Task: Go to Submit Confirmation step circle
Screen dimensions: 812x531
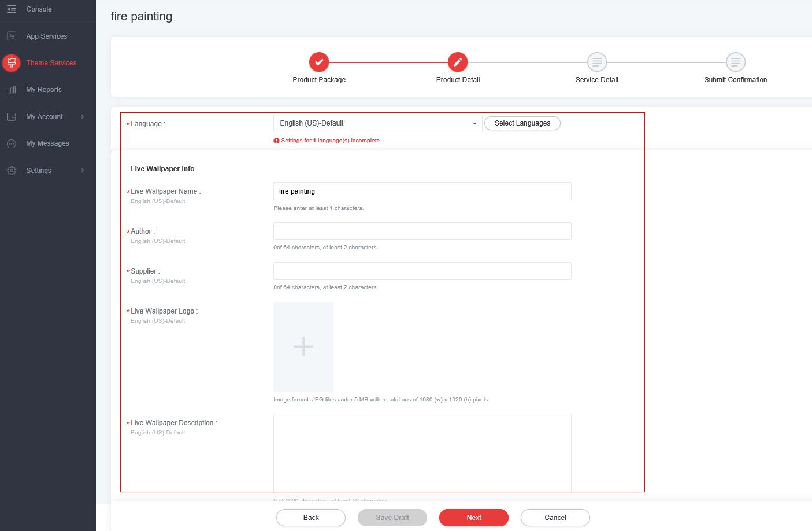Action: (x=735, y=62)
